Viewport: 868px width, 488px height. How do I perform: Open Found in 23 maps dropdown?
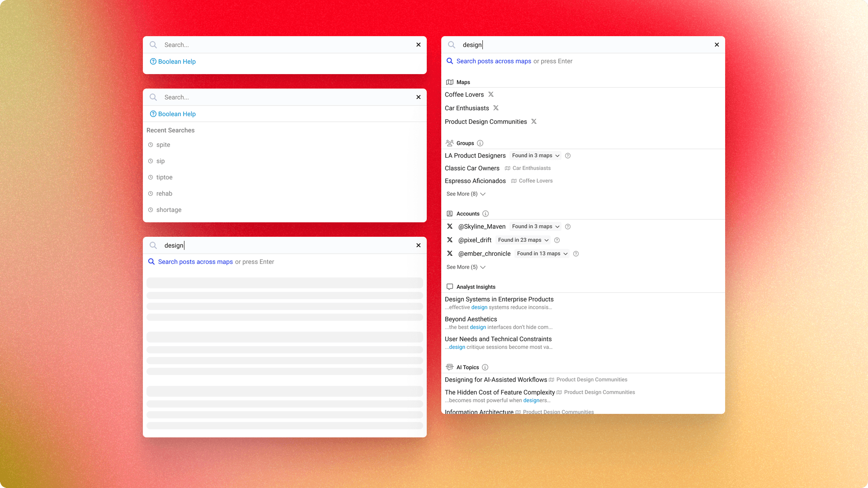[x=523, y=240]
